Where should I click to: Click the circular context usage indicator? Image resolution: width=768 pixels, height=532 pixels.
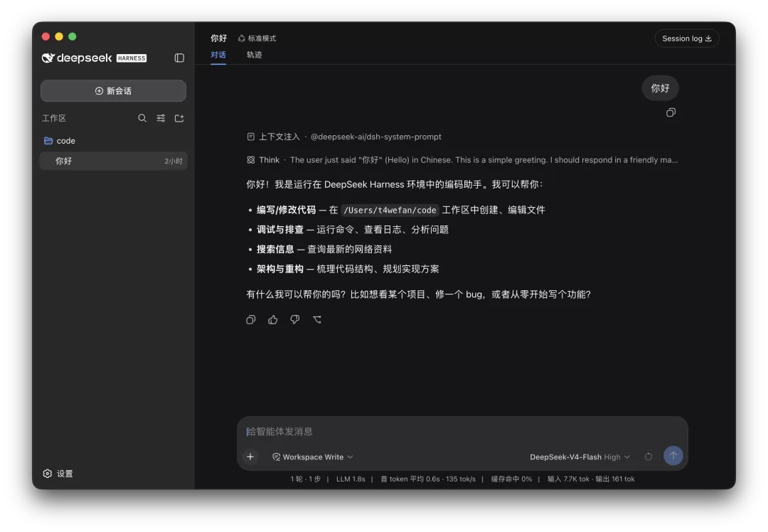pos(649,457)
